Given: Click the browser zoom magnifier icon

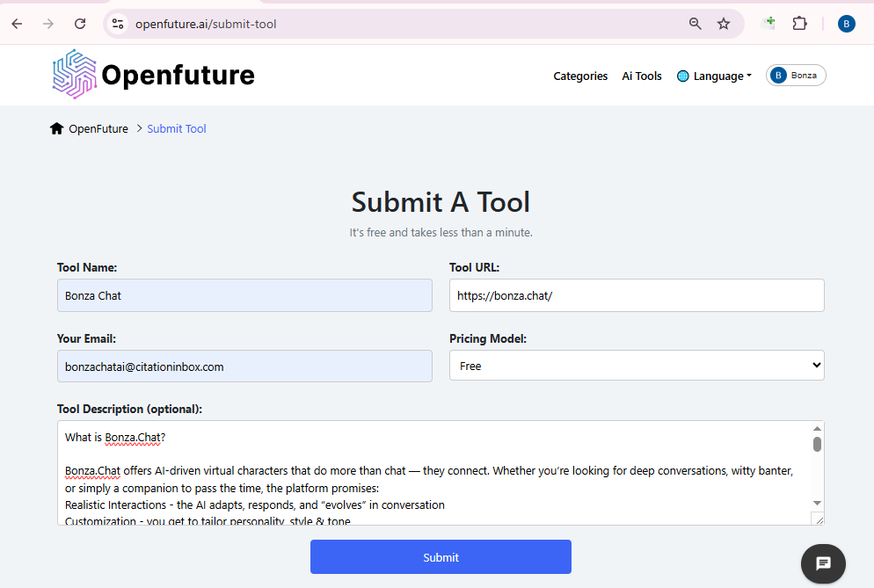Looking at the screenshot, I should 696,24.
